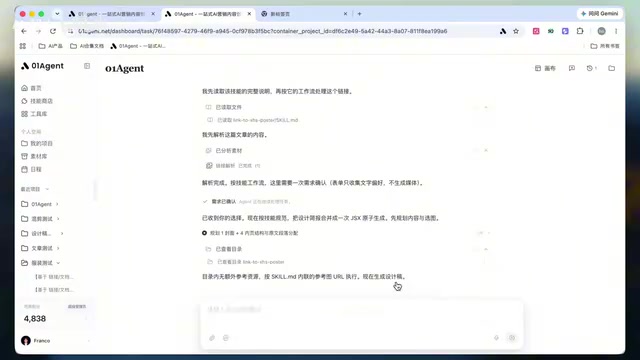640x360 pixels.
Task: Click the 已读取 link-to-xhs-poster/SKILL.md entry
Action: pos(253,120)
